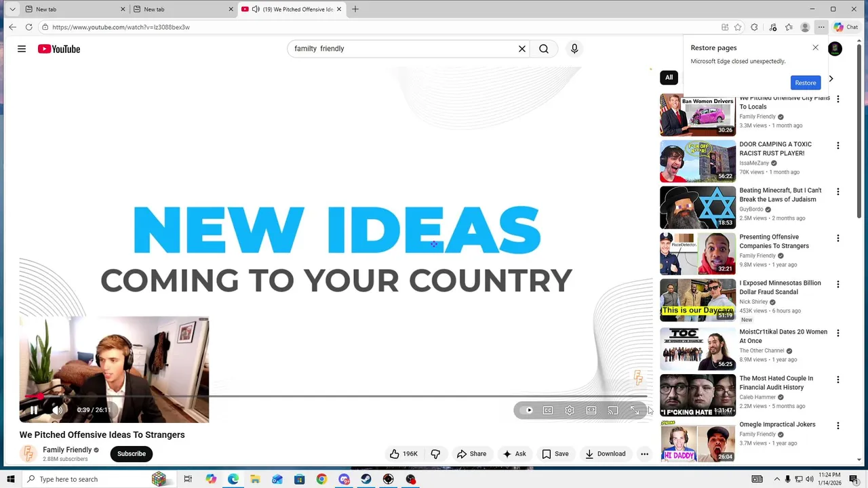Image resolution: width=868 pixels, height=488 pixels.
Task: Open options for Offensive City Plans video
Action: coord(837,99)
